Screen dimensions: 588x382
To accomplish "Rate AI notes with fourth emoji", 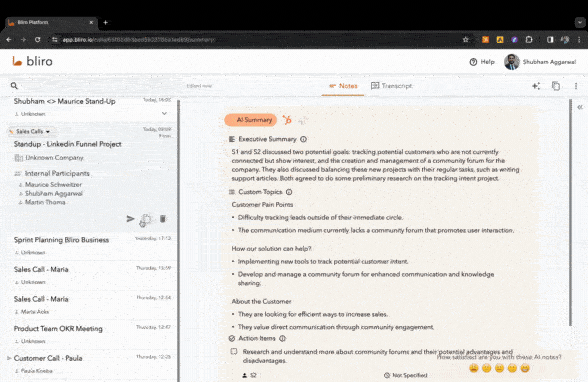I will pyautogui.click(x=512, y=368).
